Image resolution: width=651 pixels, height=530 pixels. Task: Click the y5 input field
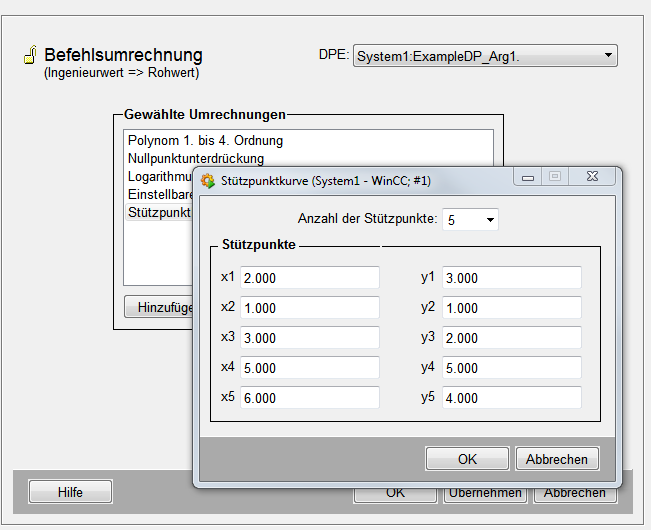coord(511,398)
